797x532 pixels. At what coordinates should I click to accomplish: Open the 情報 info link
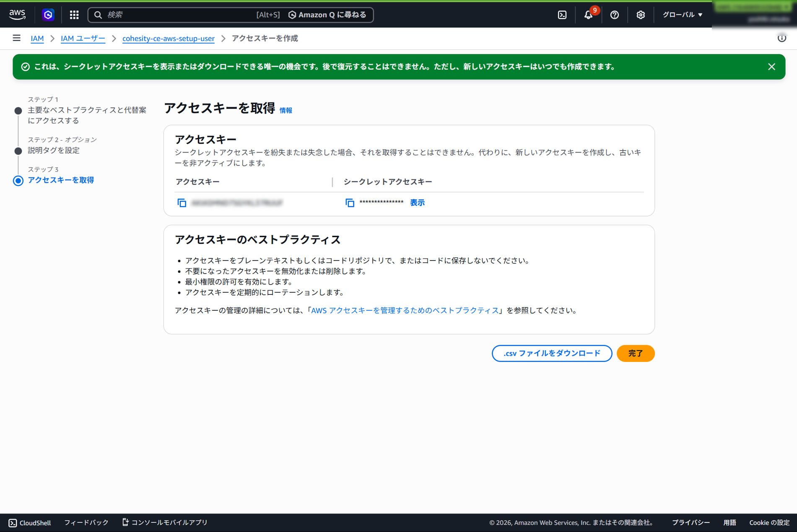tap(286, 110)
